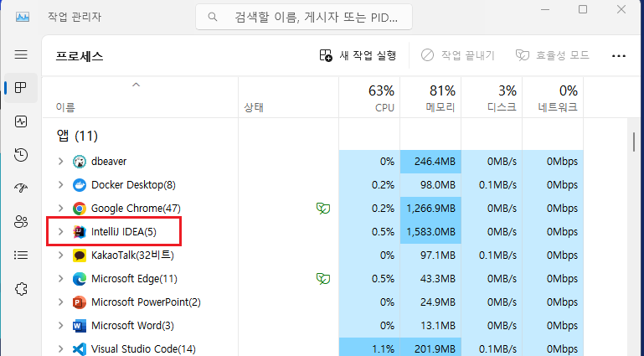Click the Microsoft PowerPoint icon

pos(80,302)
